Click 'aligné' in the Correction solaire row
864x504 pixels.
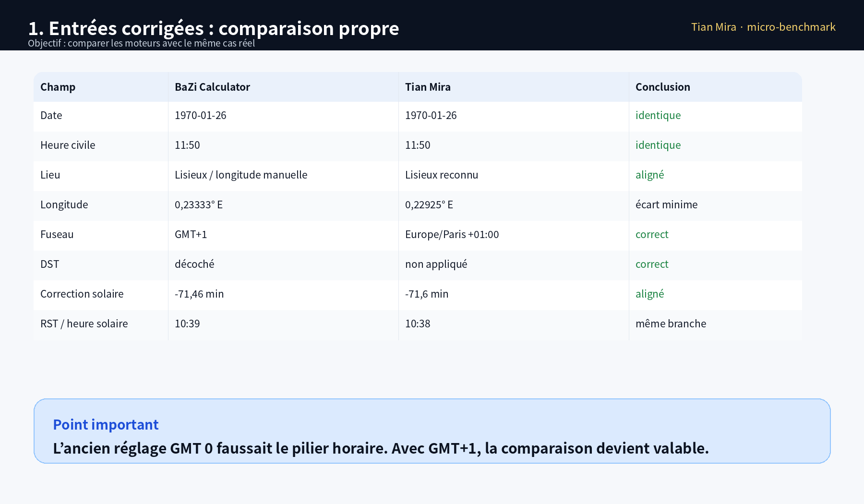tap(650, 294)
